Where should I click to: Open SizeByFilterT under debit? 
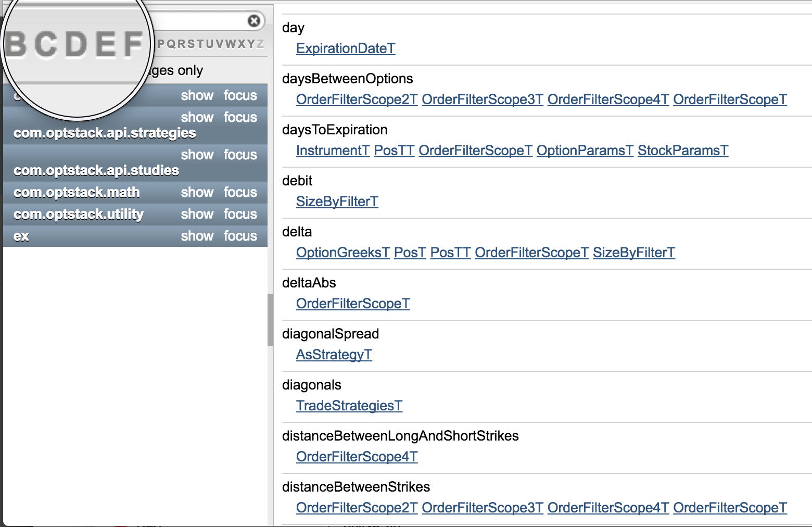(337, 202)
